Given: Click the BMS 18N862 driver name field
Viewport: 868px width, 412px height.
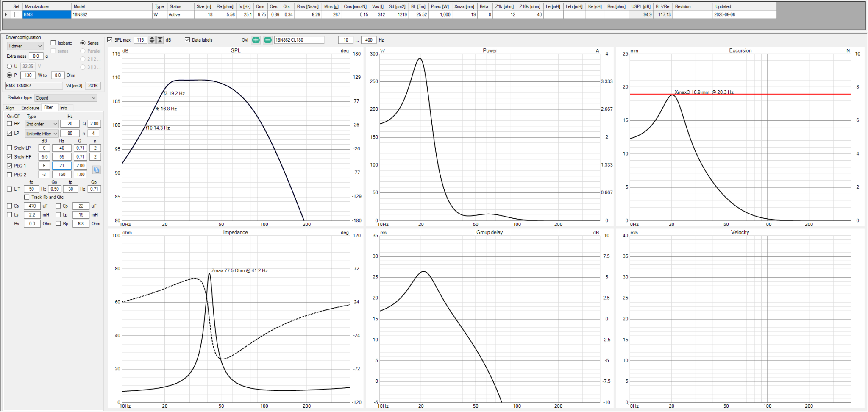Looking at the screenshot, I should (34, 86).
